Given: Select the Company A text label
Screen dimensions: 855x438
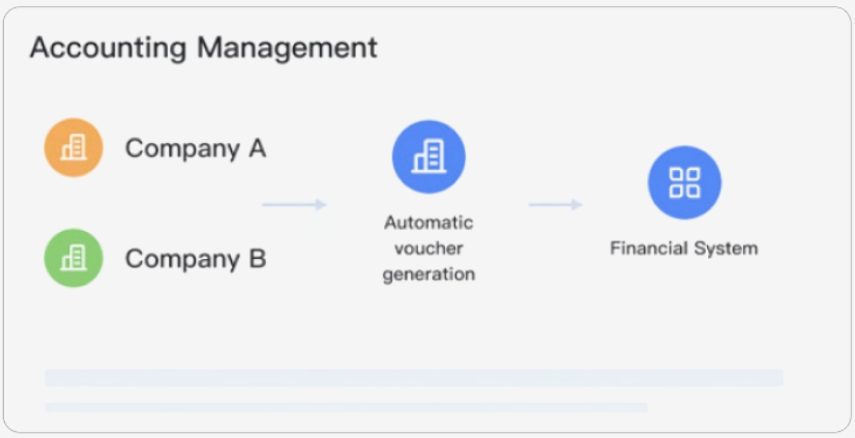Looking at the screenshot, I should [195, 149].
